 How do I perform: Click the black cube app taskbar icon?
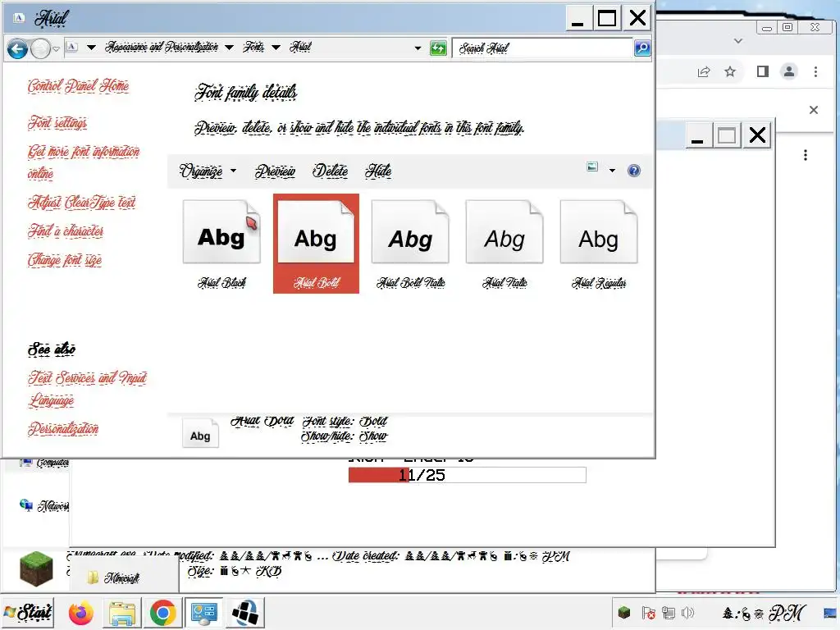tap(245, 613)
